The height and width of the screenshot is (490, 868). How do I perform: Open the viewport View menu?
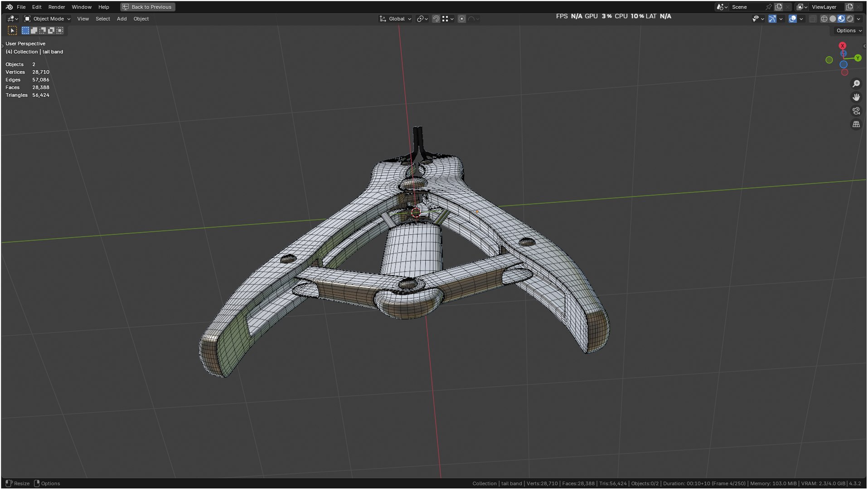(83, 19)
